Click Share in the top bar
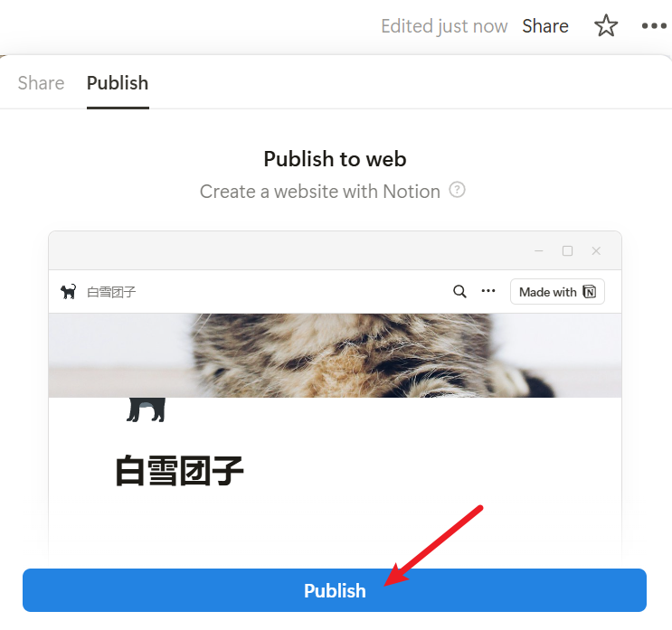Image resolution: width=672 pixels, height=630 pixels. 545,26
